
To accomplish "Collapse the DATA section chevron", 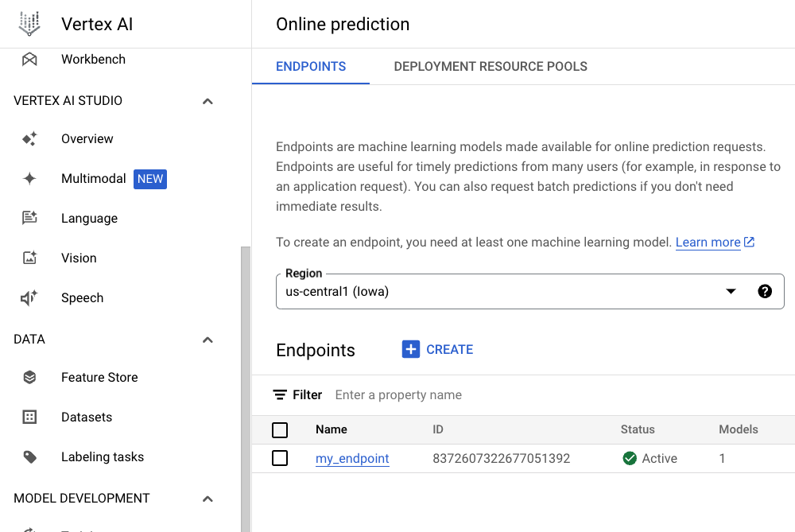I will click(207, 340).
